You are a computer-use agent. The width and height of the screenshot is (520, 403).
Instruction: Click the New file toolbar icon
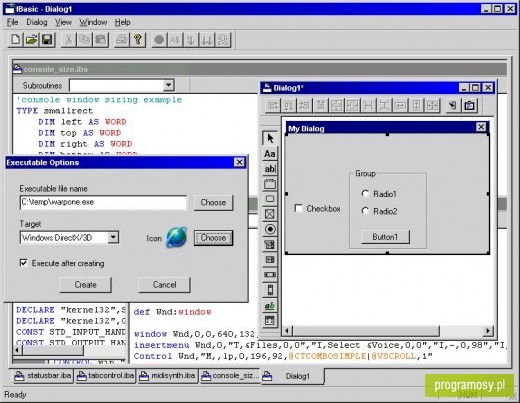coord(15,40)
